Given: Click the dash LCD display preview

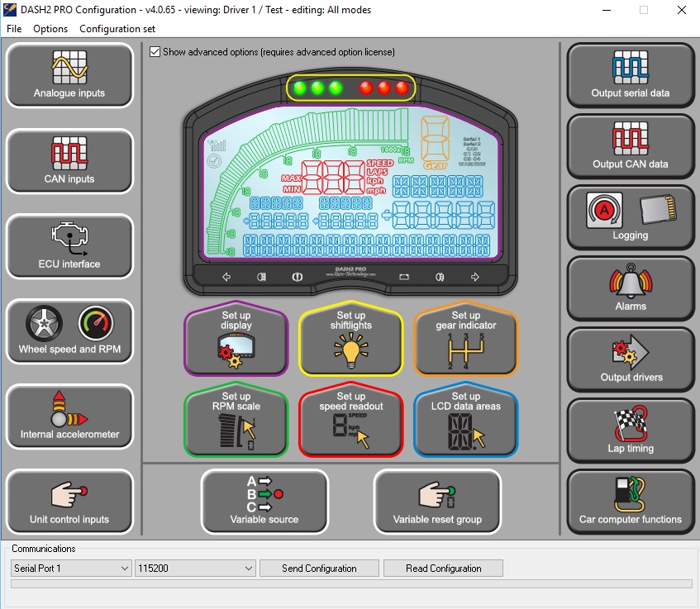Looking at the screenshot, I should pos(351,194).
